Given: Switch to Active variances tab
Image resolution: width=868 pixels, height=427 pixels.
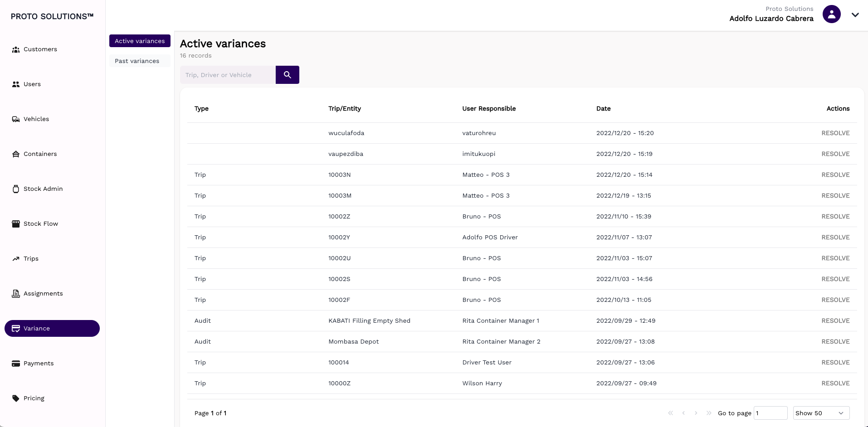Looking at the screenshot, I should 140,41.
